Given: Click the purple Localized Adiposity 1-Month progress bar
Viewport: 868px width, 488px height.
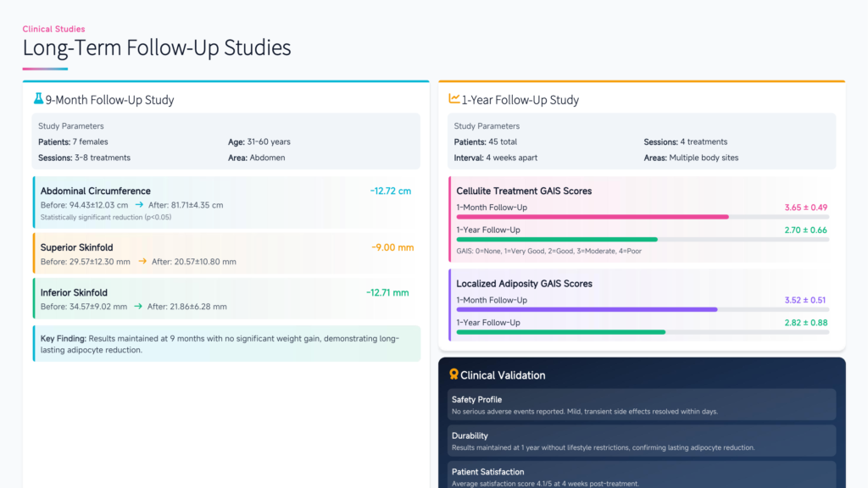Looking at the screenshot, I should [x=587, y=309].
